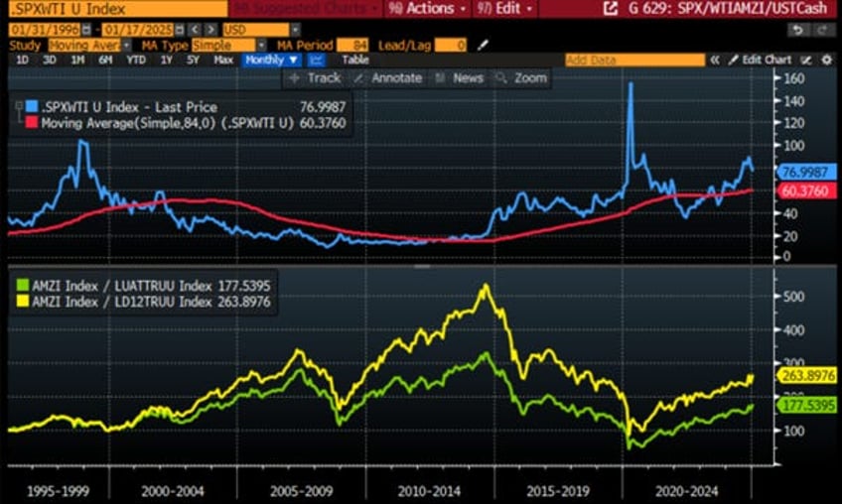Click the 76.9987 blue price axis label
The width and height of the screenshot is (842, 504).
coord(806,172)
